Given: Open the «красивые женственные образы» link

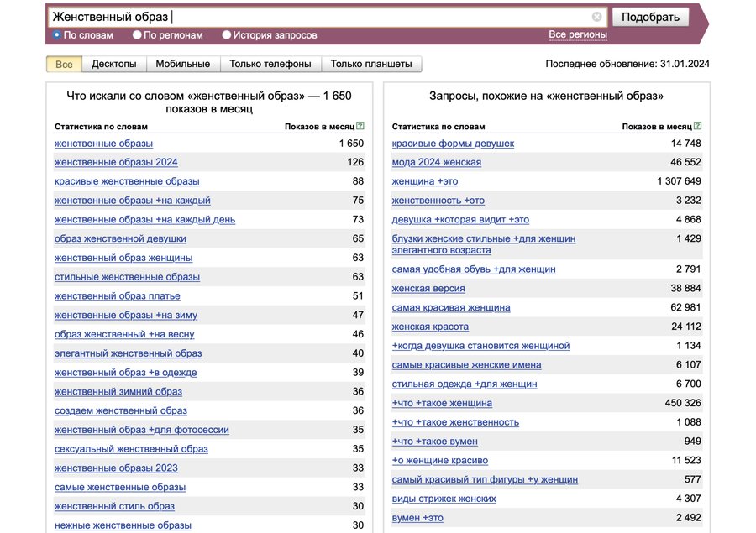Looking at the screenshot, I should [x=127, y=181].
